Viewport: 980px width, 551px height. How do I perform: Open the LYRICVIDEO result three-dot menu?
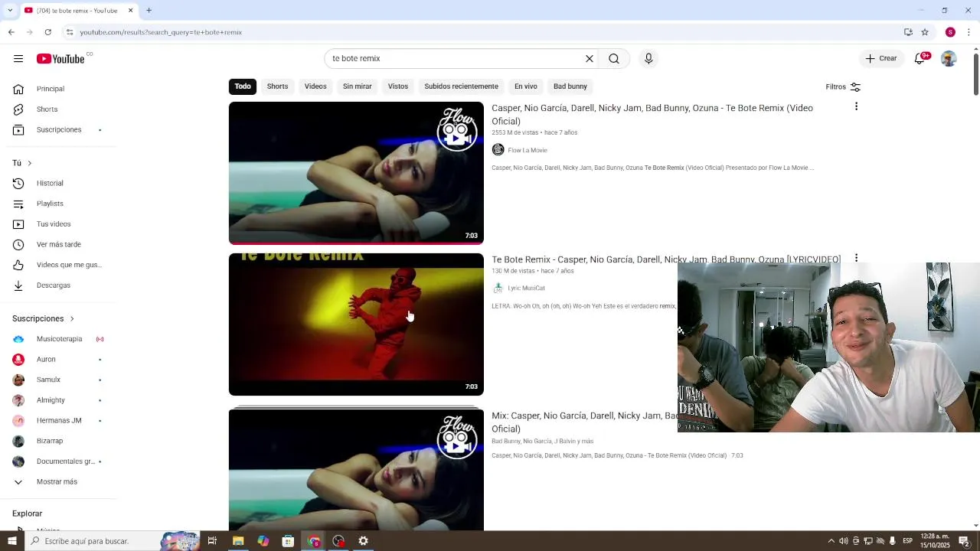point(856,258)
